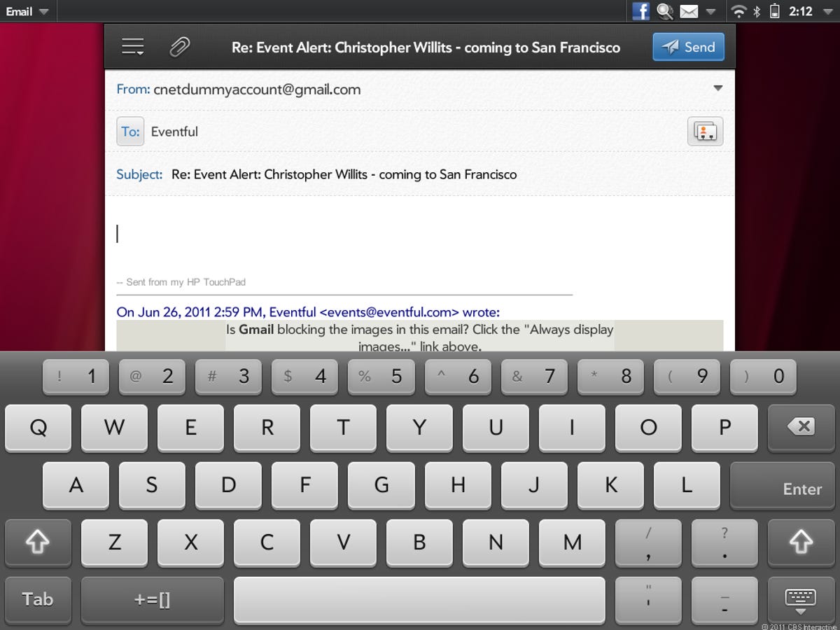This screenshot has height=630, width=840.
Task: Click the Bluetooth status icon
Action: coord(756,11)
